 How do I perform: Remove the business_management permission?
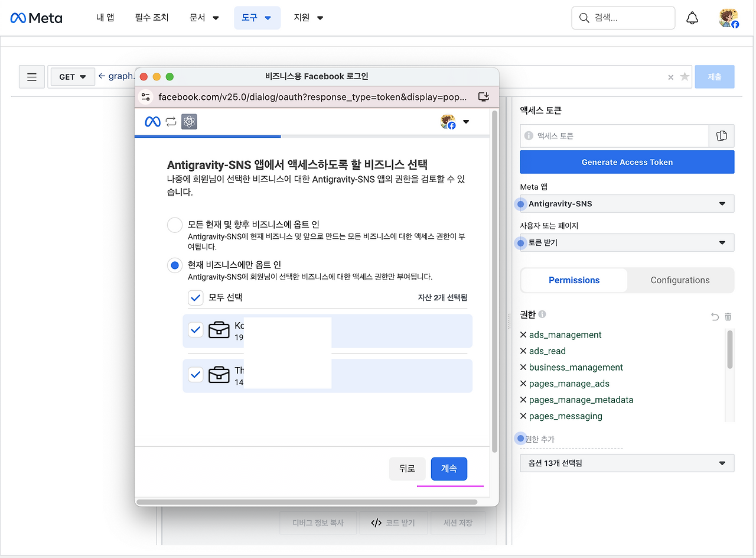point(523,367)
